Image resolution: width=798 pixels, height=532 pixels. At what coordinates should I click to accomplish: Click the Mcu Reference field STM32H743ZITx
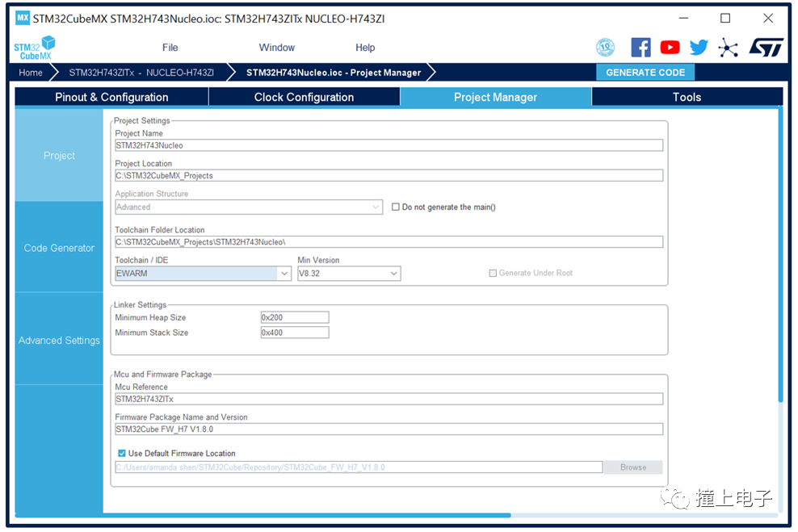pyautogui.click(x=388, y=400)
